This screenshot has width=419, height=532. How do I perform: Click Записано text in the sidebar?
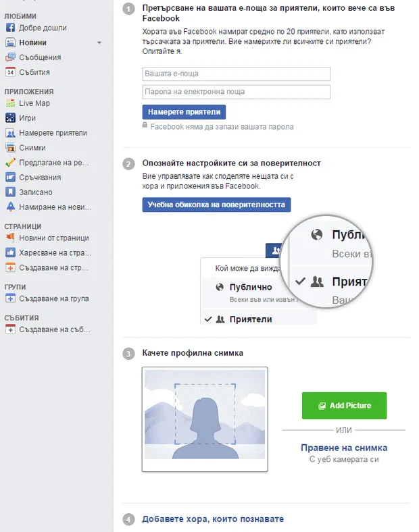[36, 192]
